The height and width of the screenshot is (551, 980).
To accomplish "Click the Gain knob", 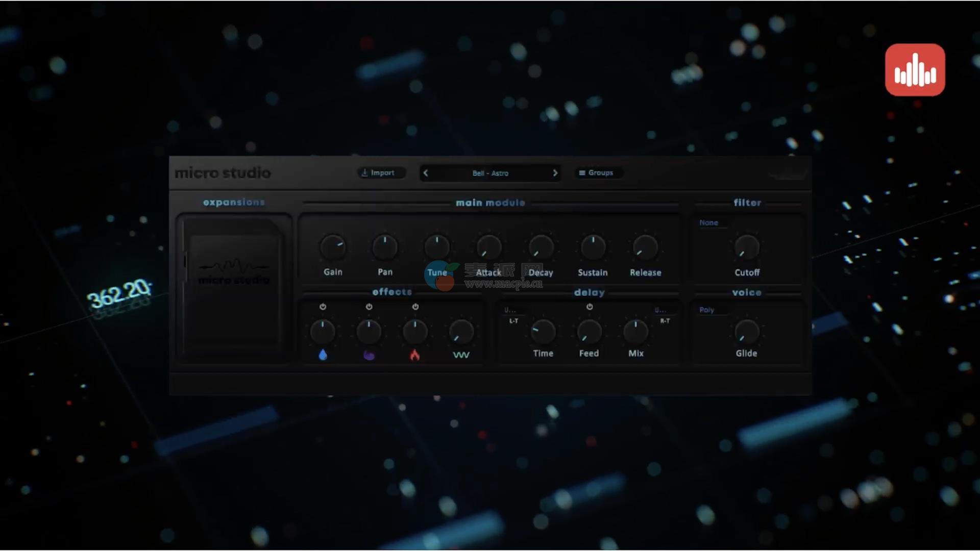I will point(333,247).
